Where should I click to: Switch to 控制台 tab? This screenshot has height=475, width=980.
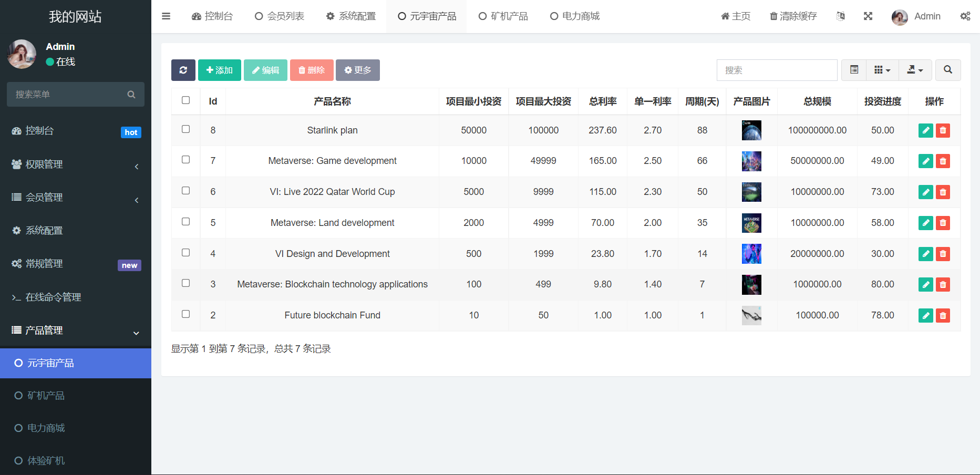pos(212,16)
